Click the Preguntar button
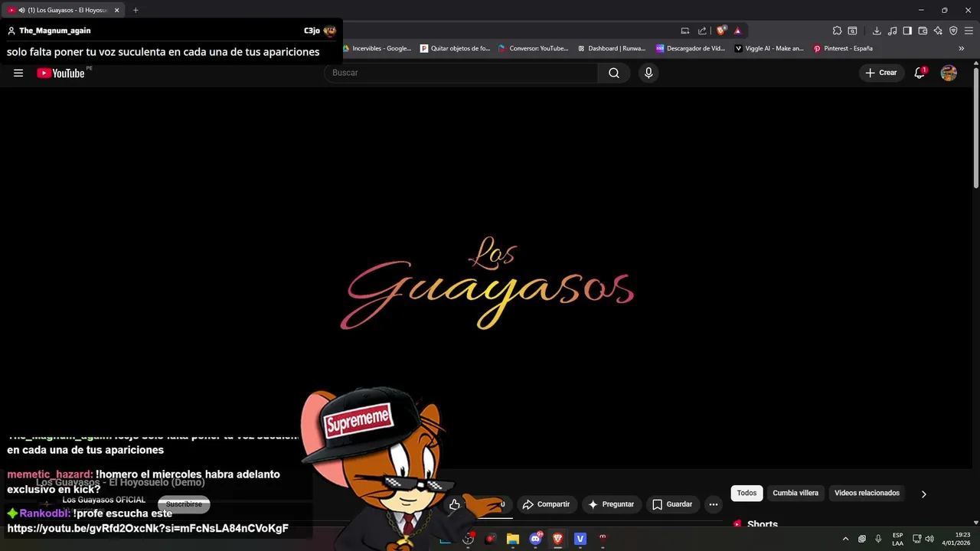Screen dimensions: 980x551 pyautogui.click(x=610, y=504)
